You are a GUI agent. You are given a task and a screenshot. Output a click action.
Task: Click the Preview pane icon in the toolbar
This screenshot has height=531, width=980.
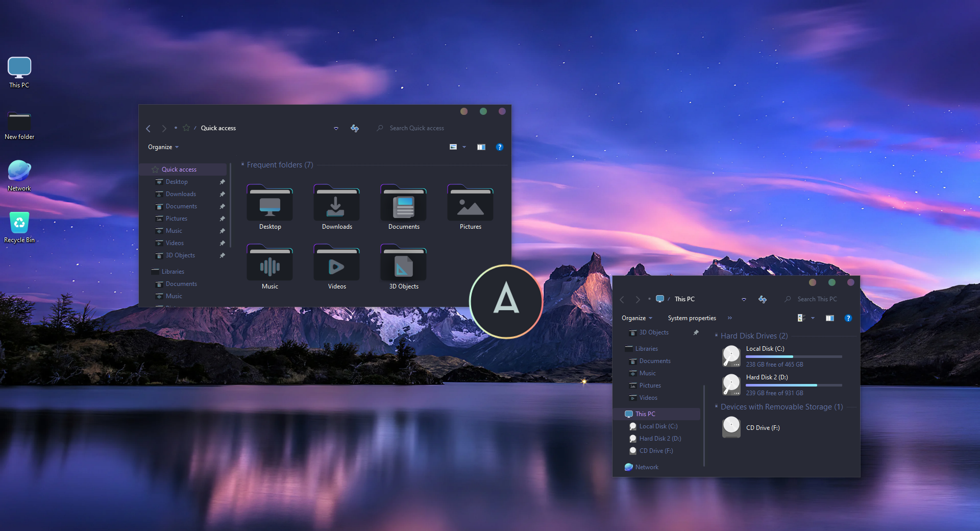pos(481,147)
